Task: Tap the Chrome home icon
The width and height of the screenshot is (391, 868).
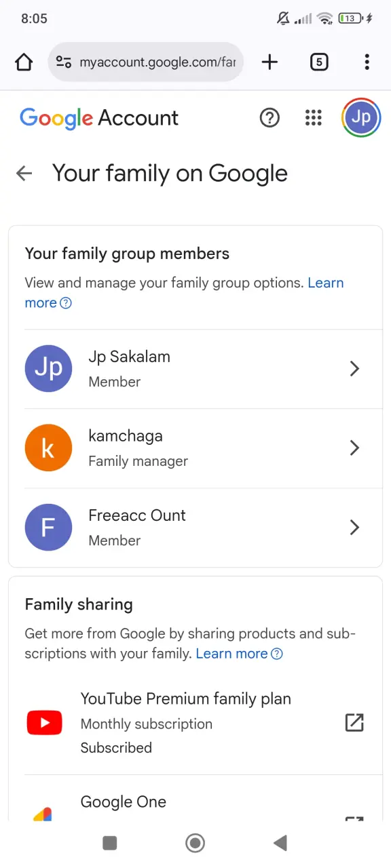Action: [24, 62]
